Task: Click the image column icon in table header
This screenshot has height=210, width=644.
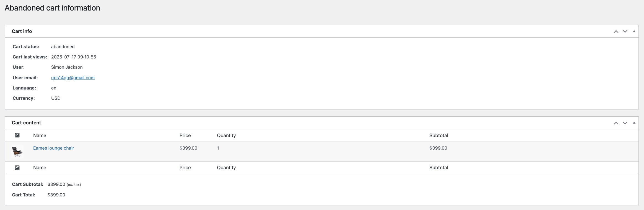Action: [17, 135]
